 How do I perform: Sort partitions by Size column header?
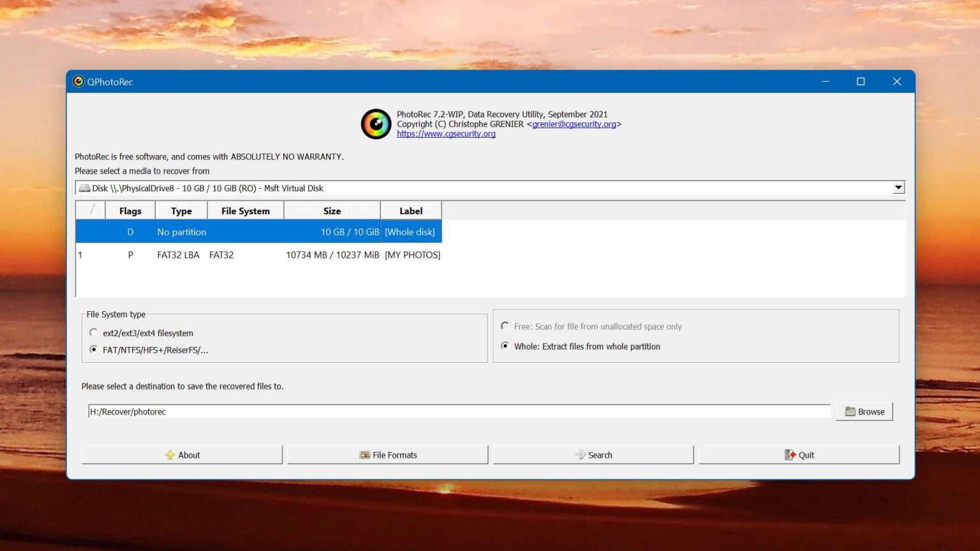tap(332, 211)
